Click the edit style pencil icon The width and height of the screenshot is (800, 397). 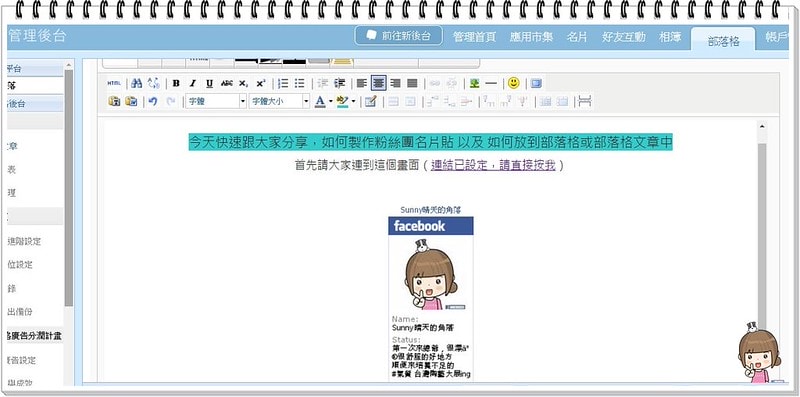point(371,102)
